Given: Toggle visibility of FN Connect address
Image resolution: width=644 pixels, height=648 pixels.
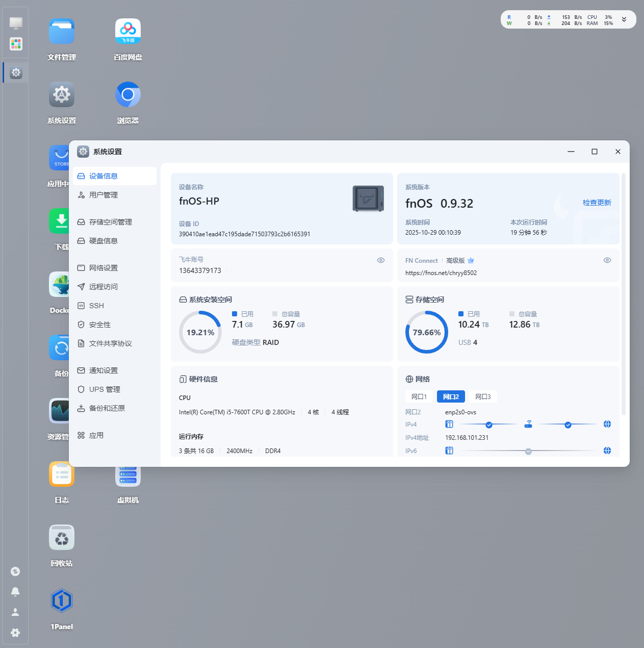Looking at the screenshot, I should 607,260.
